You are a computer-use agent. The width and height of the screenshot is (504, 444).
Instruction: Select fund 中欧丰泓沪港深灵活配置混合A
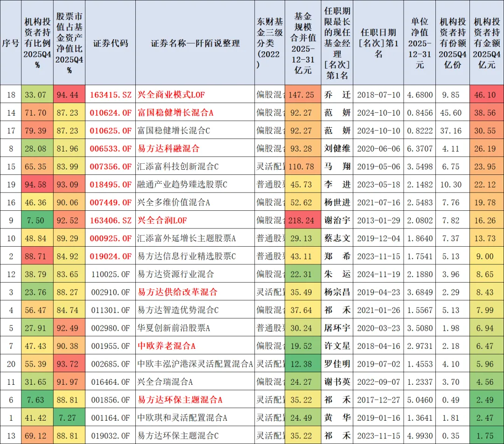[x=195, y=364]
